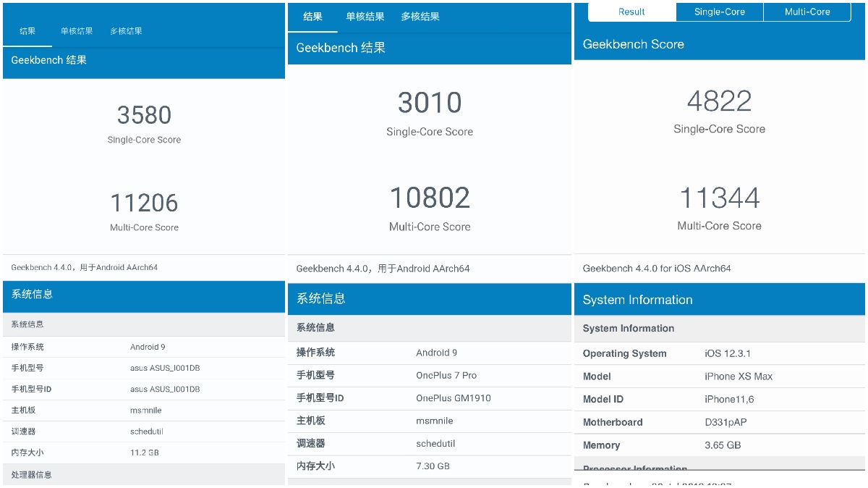Click Geekbench 4.4.0 for iOS AArch64 text

coord(657,268)
